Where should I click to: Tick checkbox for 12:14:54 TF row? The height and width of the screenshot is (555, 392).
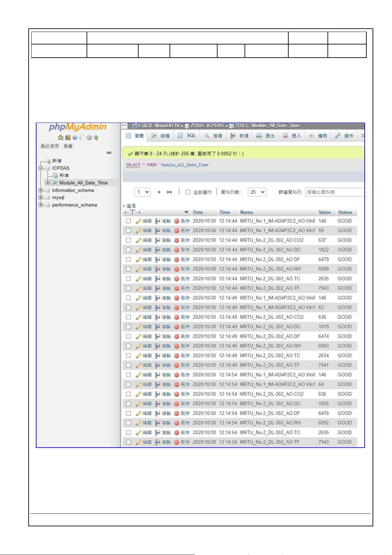coord(128,442)
